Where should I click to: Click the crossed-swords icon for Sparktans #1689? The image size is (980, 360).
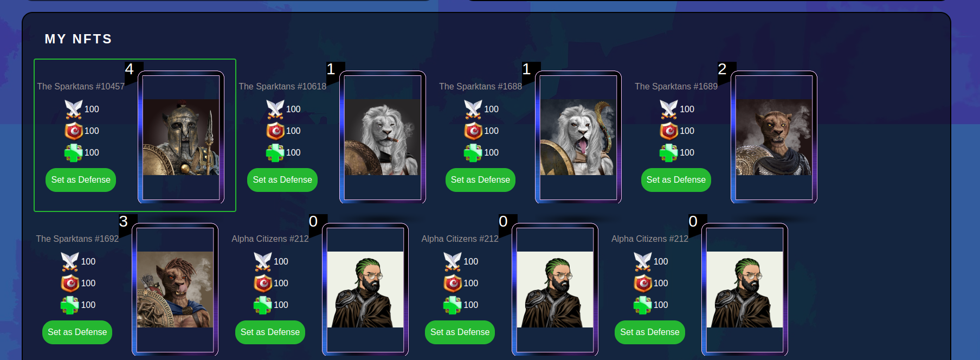[x=669, y=109]
